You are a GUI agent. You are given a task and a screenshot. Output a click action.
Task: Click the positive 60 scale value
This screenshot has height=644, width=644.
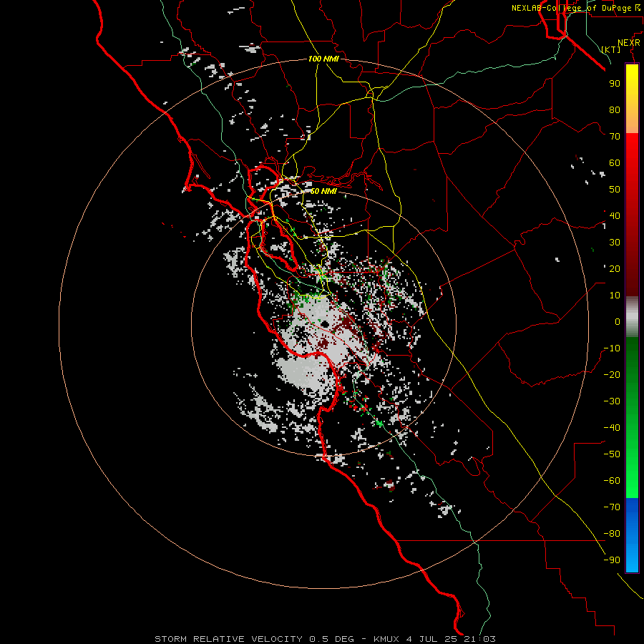click(x=615, y=163)
